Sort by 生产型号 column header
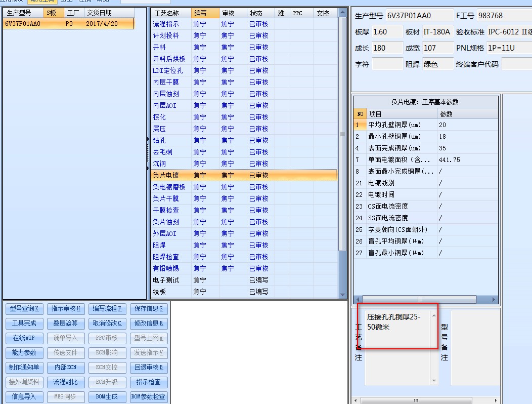Viewport: 532px width, 404px height. click(x=23, y=13)
